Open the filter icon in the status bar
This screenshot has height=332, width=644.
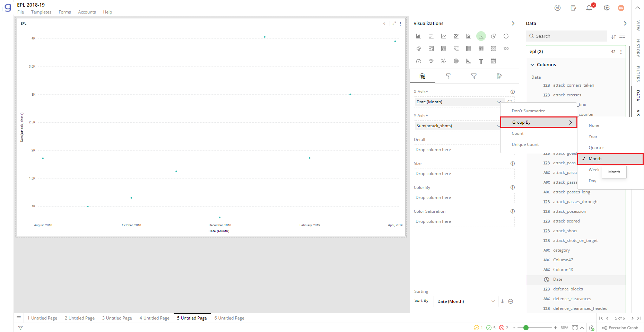coord(20,328)
